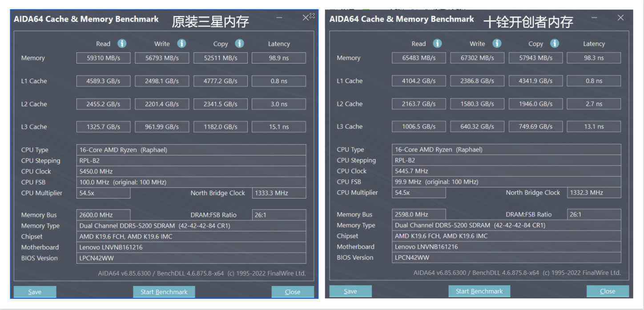Click Write info icon in right 十铨 window
Viewport: 644px width, 310px height.
pos(497,43)
